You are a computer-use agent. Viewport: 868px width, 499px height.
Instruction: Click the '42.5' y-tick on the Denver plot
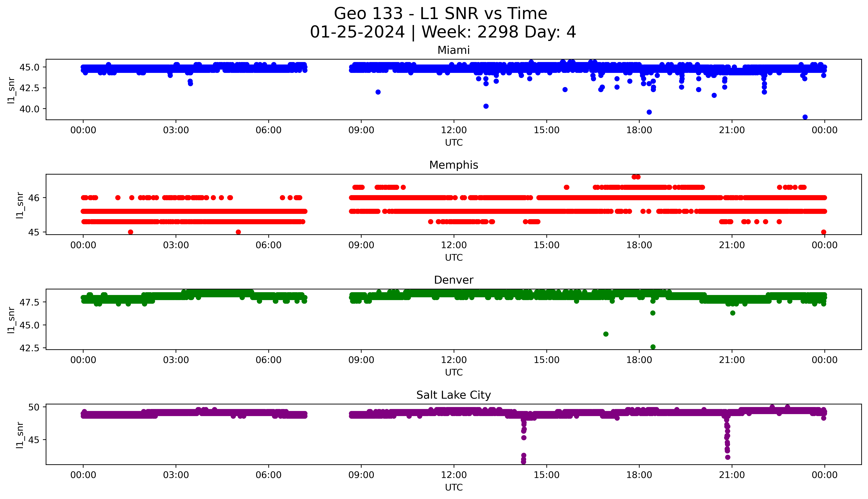tap(30, 348)
